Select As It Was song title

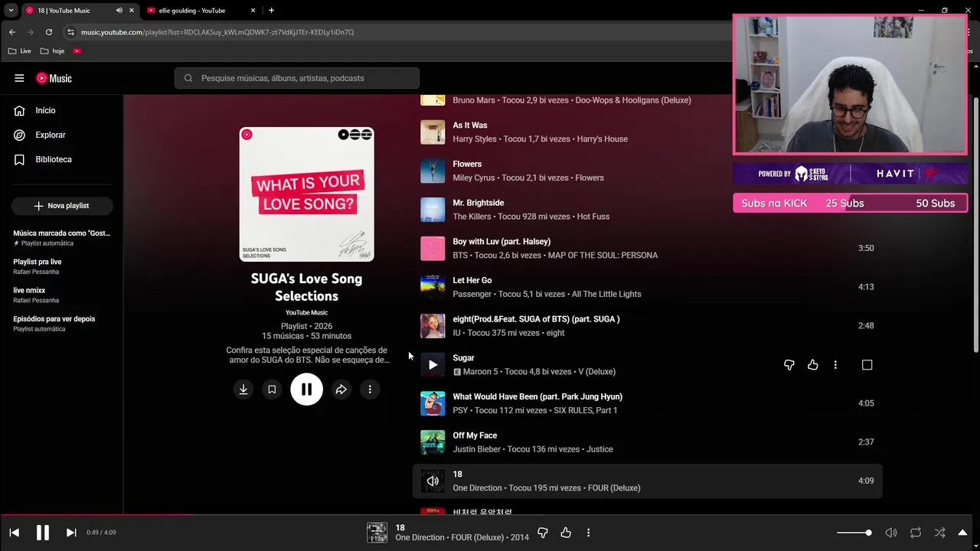[469, 125]
